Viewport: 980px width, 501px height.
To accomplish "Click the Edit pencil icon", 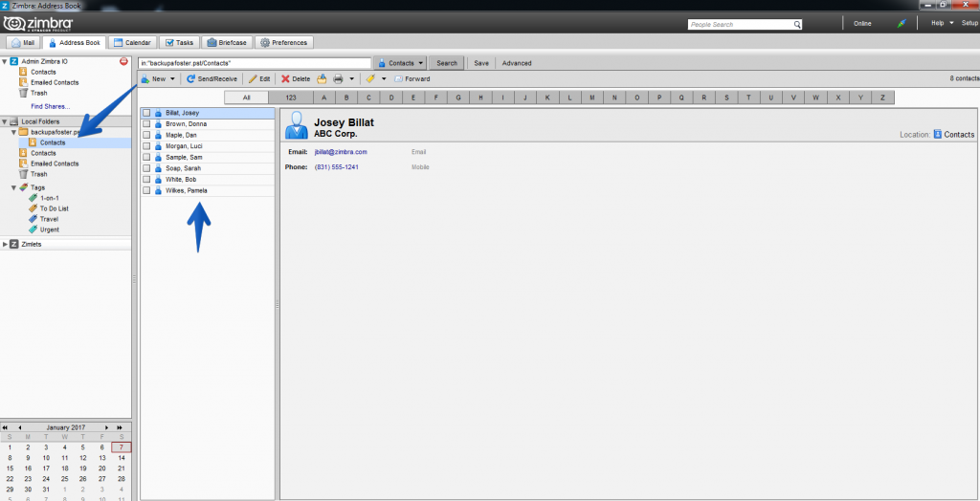I will click(253, 79).
